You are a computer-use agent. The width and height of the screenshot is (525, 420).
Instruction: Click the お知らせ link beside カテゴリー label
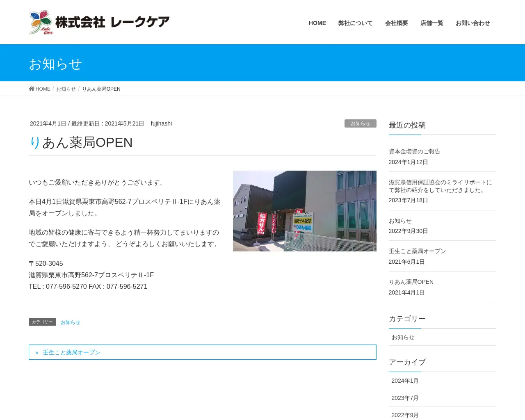coord(70,322)
